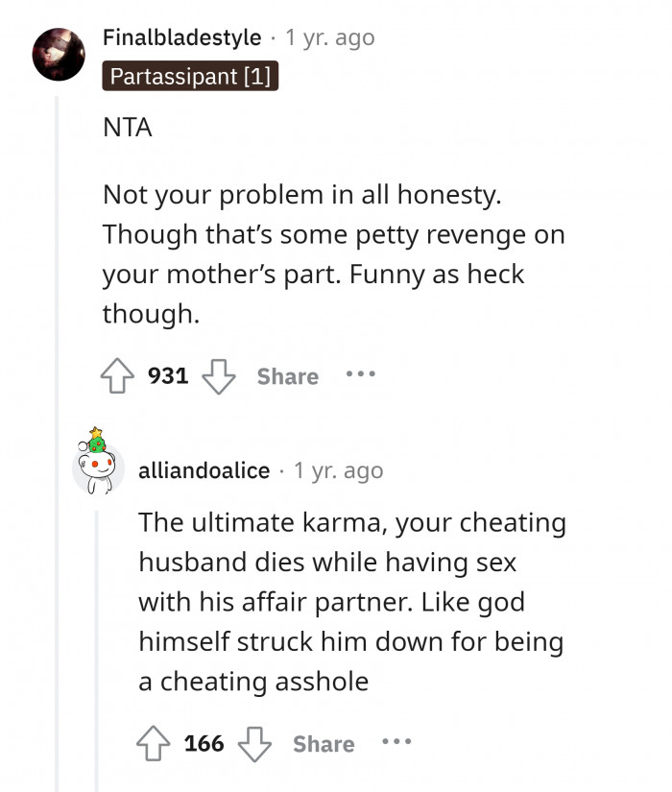The image size is (672, 792).
Task: Share Finalbladestyle's comment
Action: pyautogui.click(x=286, y=376)
